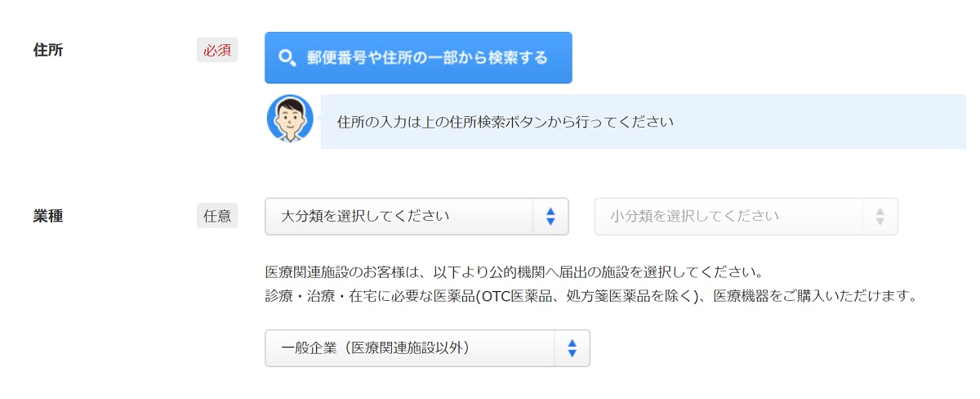Click the magnifying glass search icon
980x399 pixels.
[286, 58]
